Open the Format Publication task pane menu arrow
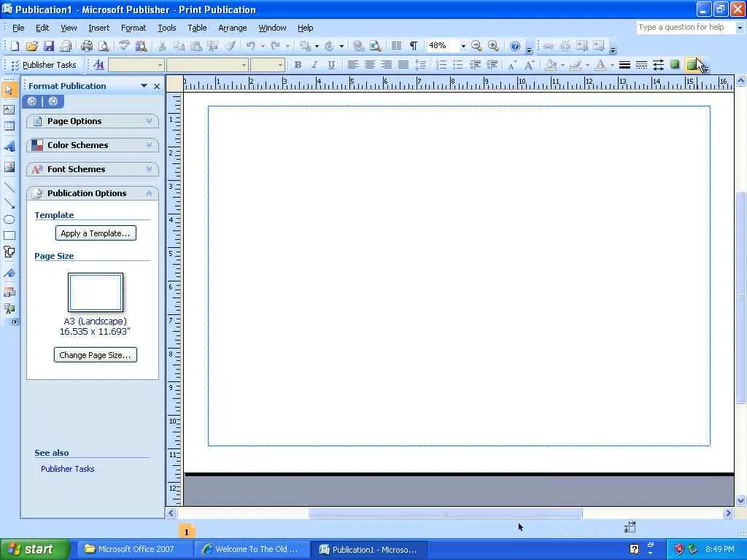Viewport: 747px width, 560px height. [x=144, y=86]
